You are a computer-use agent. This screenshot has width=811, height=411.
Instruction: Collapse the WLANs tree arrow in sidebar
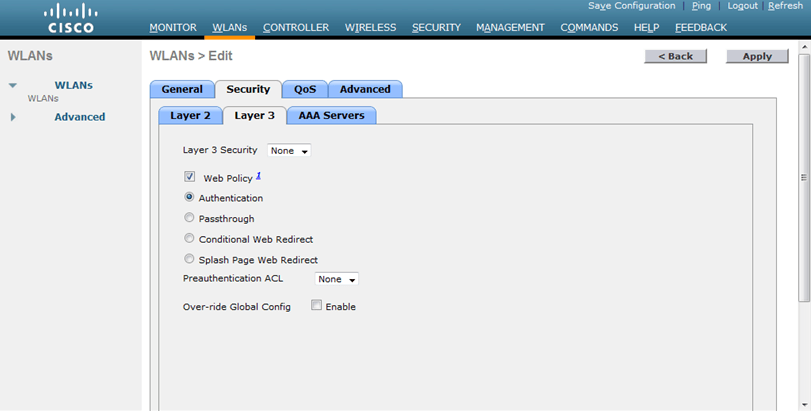click(x=13, y=86)
